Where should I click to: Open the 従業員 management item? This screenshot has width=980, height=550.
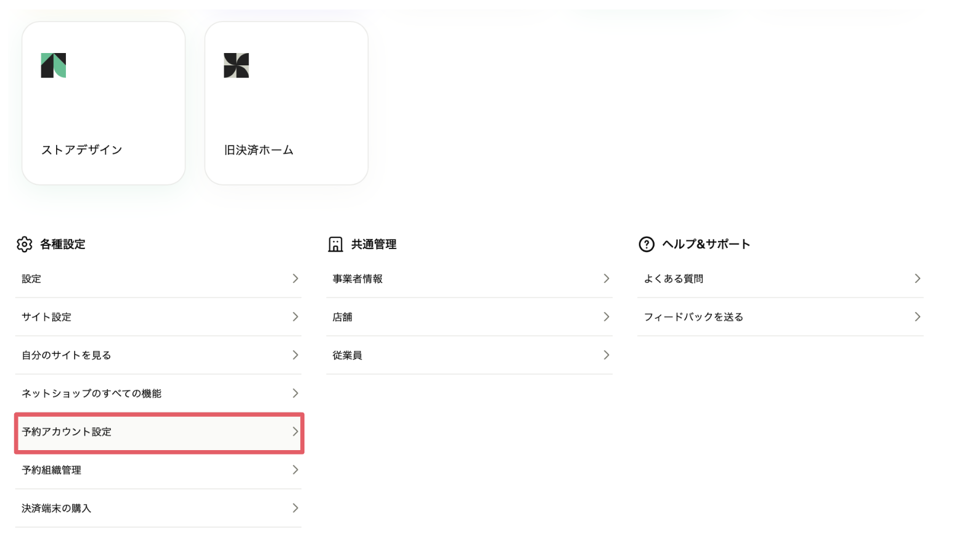[348, 355]
